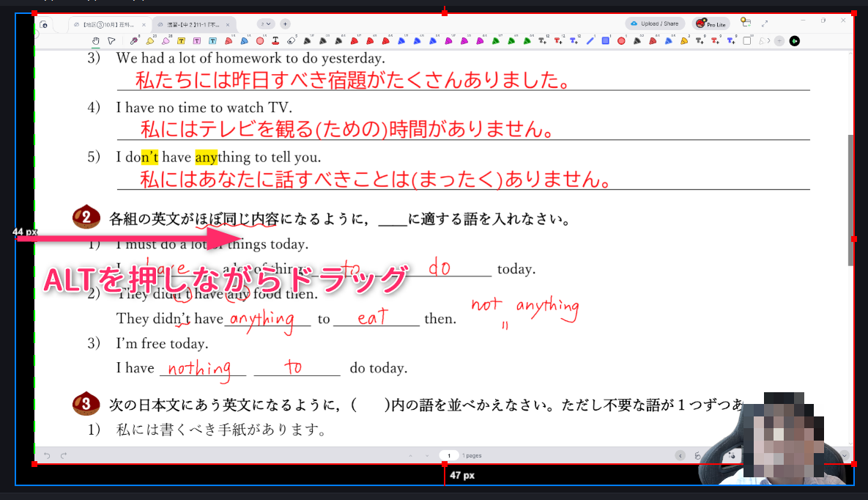Choose the yellow text box tool
Screen dimensions: 868x500
(x=182, y=40)
